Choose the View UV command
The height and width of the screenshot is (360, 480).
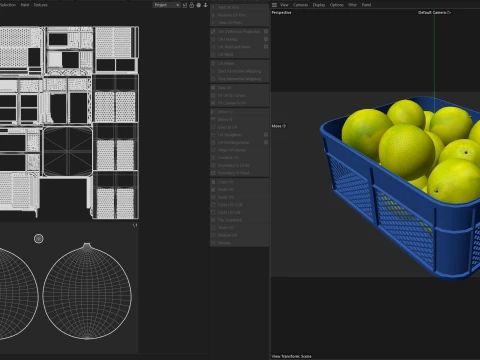(x=239, y=88)
